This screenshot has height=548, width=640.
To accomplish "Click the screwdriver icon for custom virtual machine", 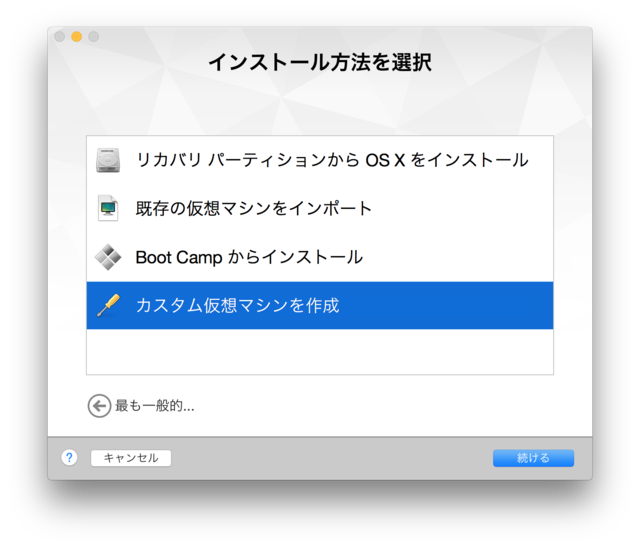I will click(x=108, y=305).
